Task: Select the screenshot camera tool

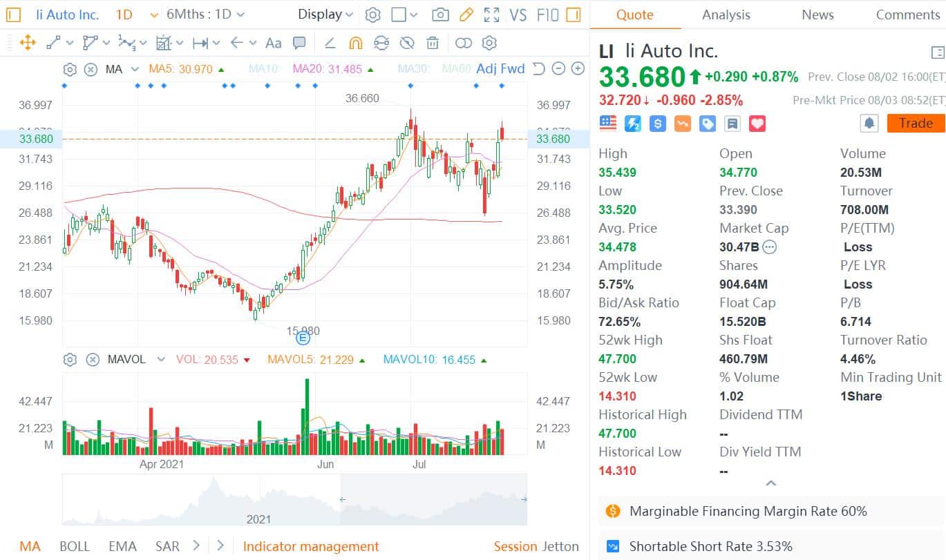Action: tap(441, 15)
